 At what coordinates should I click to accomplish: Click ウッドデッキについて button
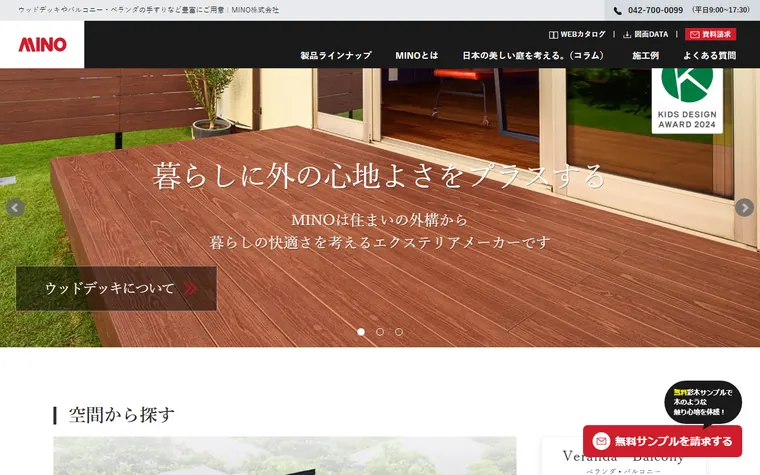116,288
